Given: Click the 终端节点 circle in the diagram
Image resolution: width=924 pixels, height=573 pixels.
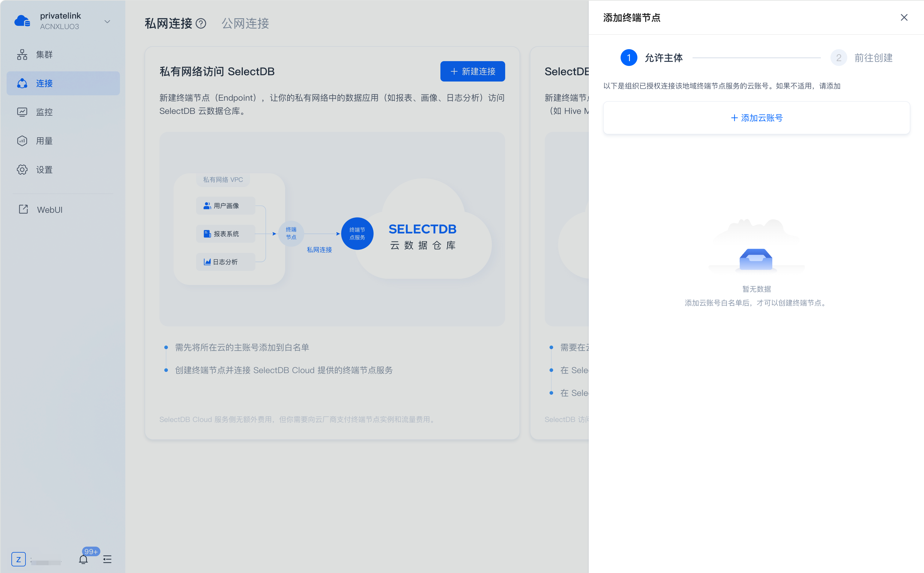Looking at the screenshot, I should tap(291, 233).
